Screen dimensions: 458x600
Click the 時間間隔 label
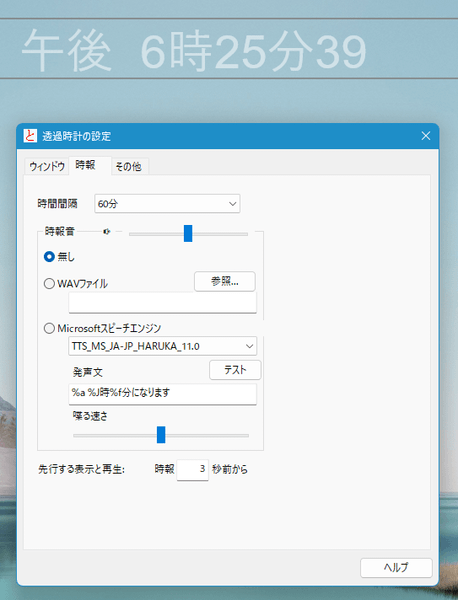point(57,204)
